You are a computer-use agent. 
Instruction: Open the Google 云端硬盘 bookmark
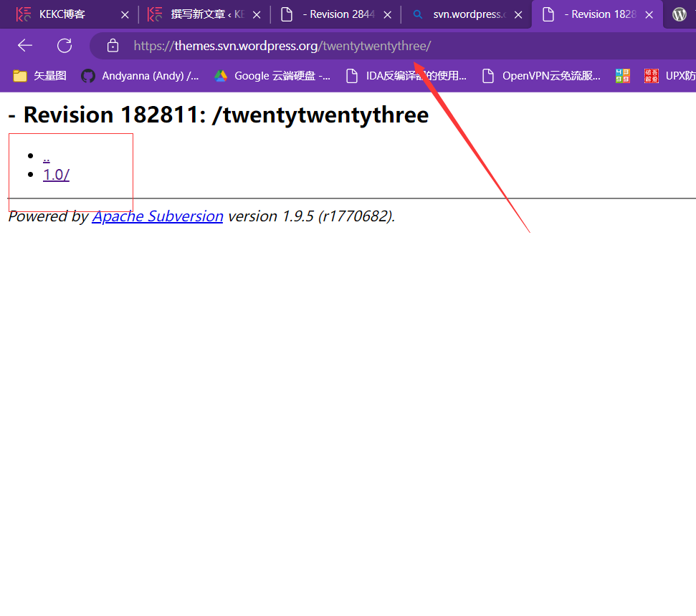(272, 76)
